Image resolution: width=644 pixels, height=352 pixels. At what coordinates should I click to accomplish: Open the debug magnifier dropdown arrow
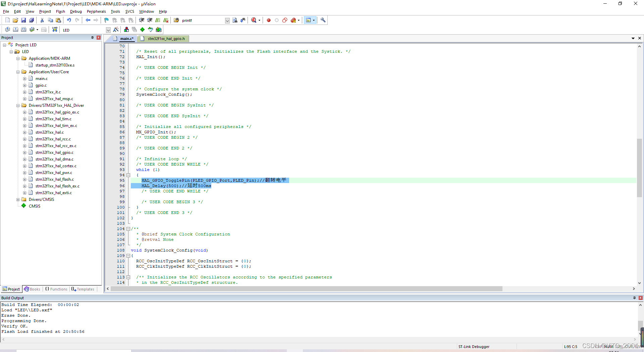[259, 20]
